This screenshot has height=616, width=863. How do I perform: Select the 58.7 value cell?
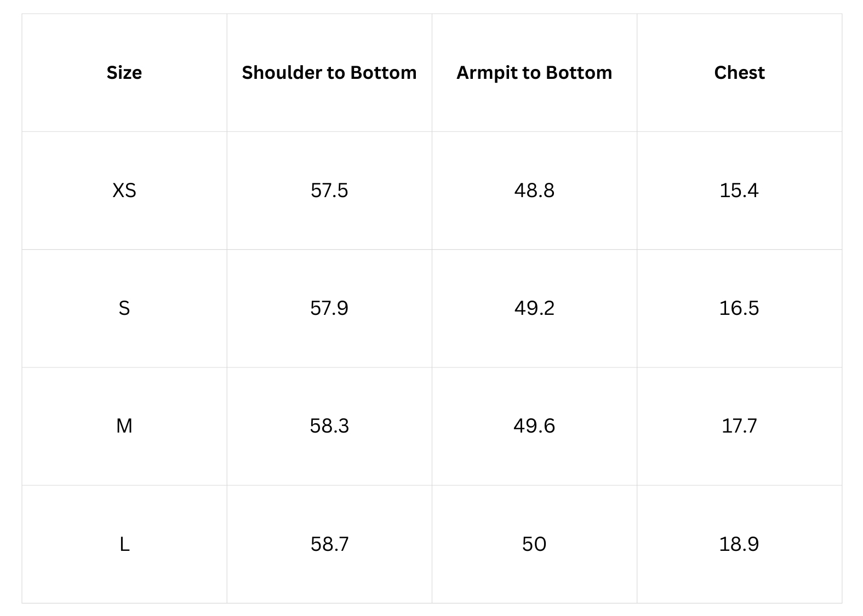pyautogui.click(x=329, y=544)
